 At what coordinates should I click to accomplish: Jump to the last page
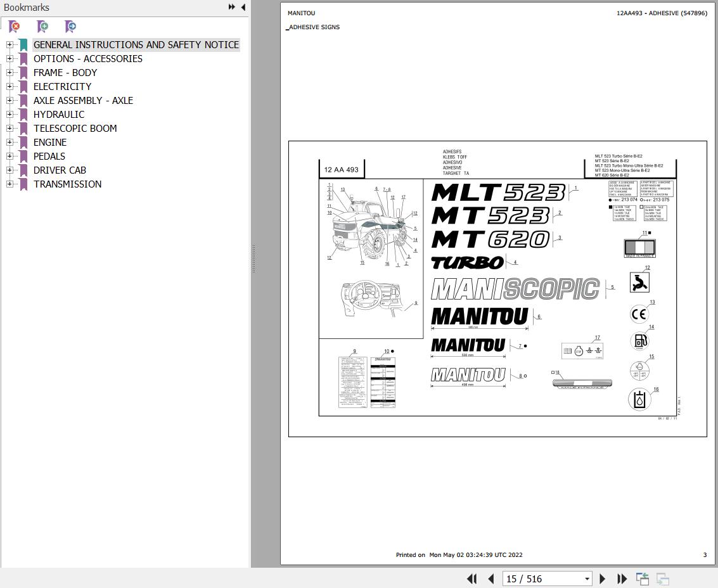(622, 579)
